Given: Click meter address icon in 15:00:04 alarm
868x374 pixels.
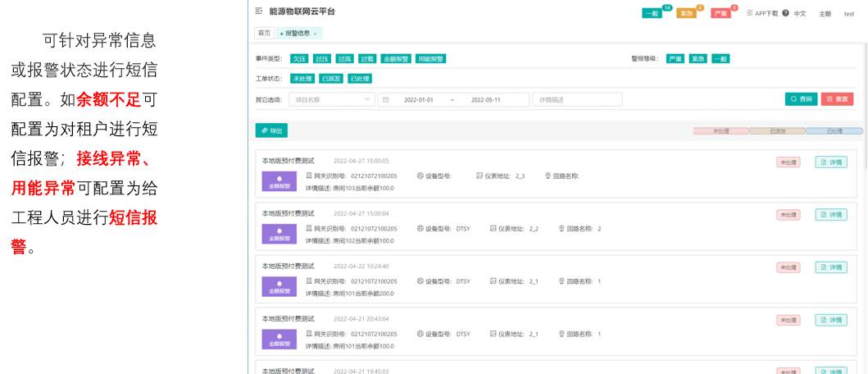Looking at the screenshot, I should (493, 228).
